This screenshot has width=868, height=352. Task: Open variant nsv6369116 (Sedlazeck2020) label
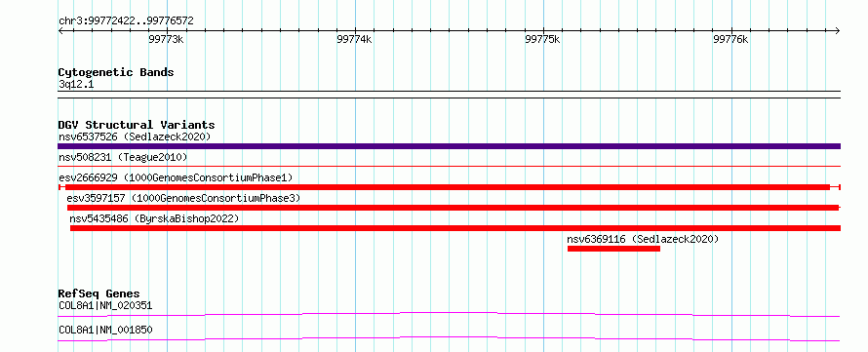[x=643, y=240]
